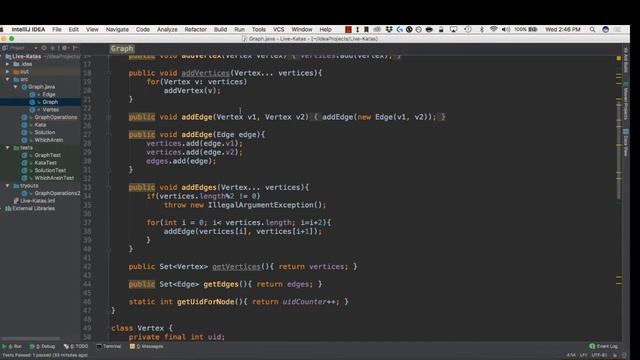Viewport: 640px width, 360px height.
Task: Click the Messages icon in bottom bar
Action: [x=132, y=346]
